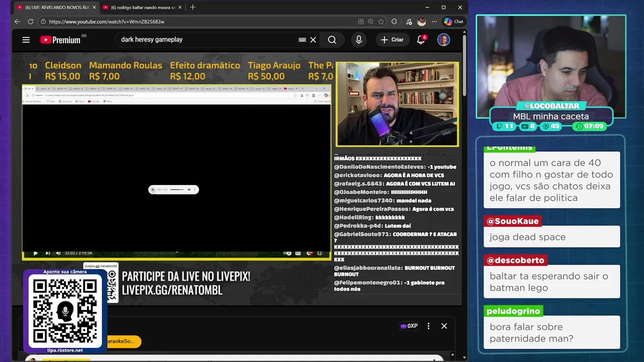Toggle autoplay switch in player
Image resolution: width=644 pixels, height=362 pixels.
[x=288, y=253]
